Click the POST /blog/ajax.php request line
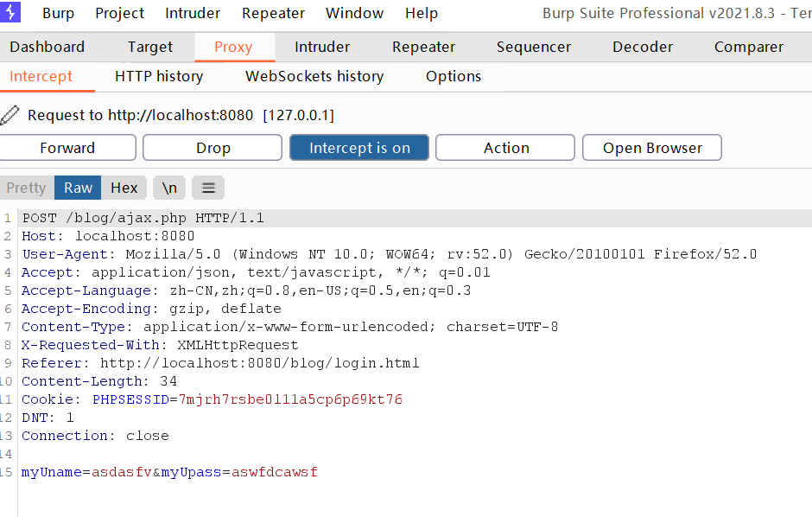This screenshot has height=517, width=812. (x=143, y=218)
